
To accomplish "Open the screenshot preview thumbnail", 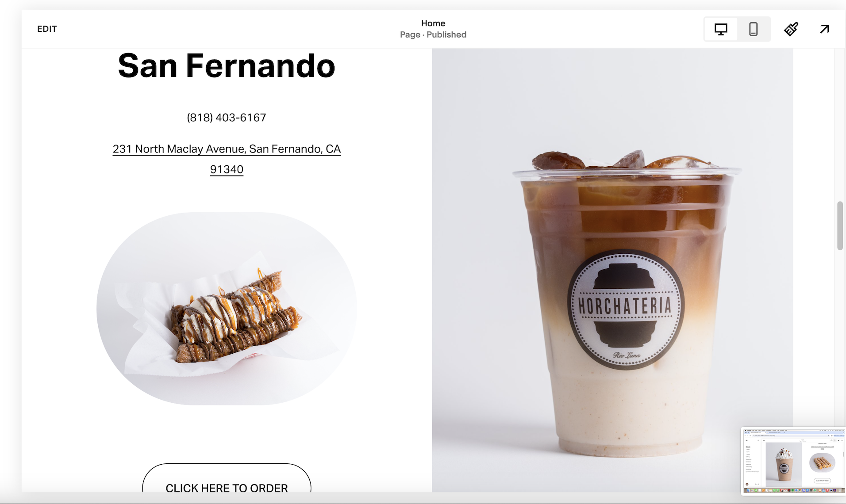I will pyautogui.click(x=793, y=461).
